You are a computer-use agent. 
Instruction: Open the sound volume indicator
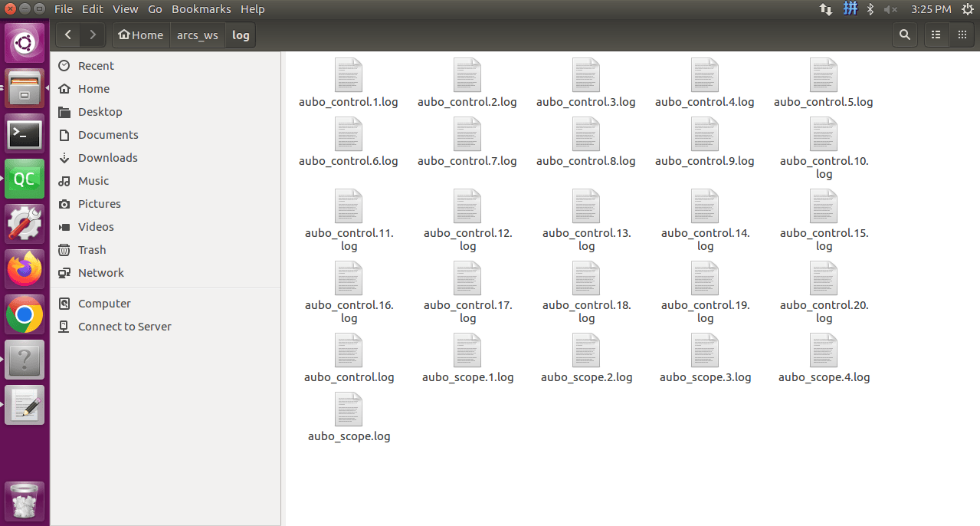[x=890, y=9]
